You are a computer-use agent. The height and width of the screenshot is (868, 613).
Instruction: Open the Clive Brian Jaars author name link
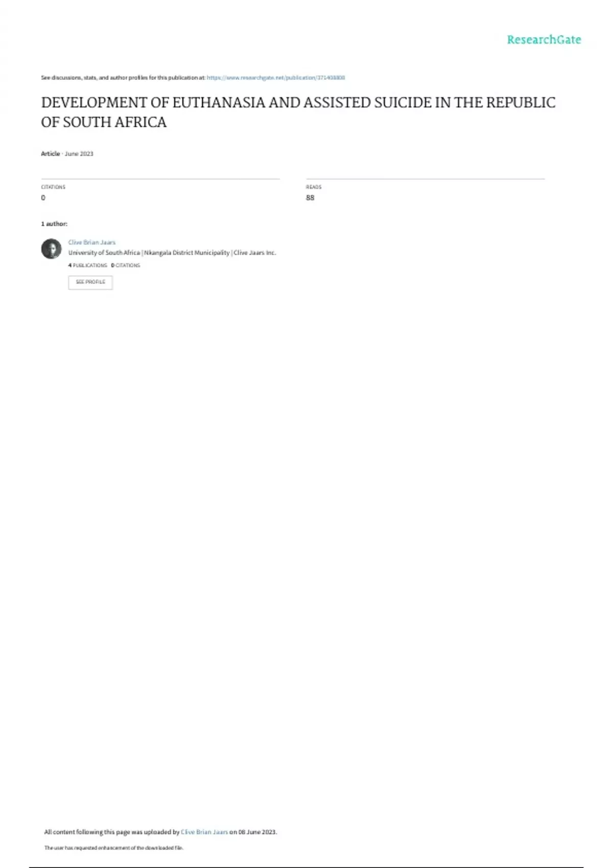92,243
